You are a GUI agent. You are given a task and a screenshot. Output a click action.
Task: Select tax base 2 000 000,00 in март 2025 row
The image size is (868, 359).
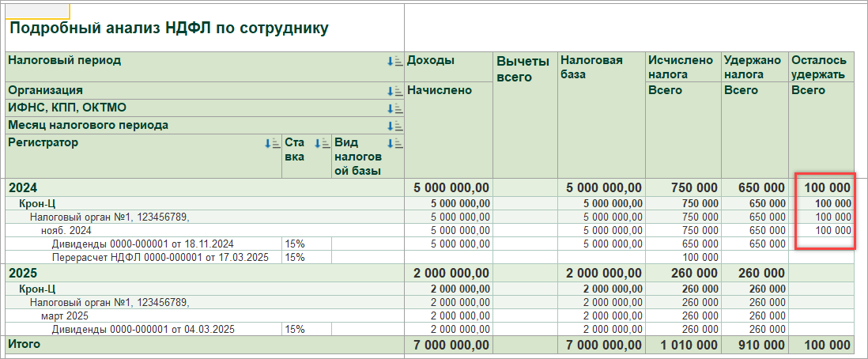click(613, 316)
